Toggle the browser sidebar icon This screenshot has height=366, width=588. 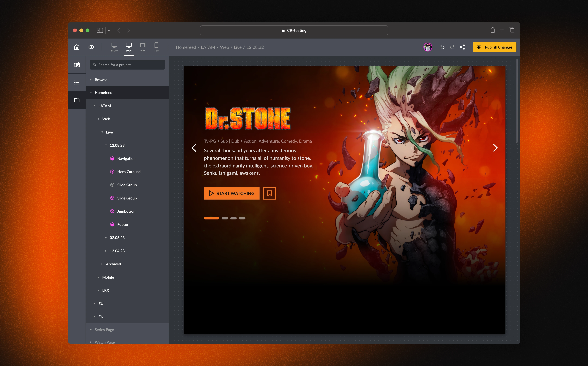[x=100, y=30]
